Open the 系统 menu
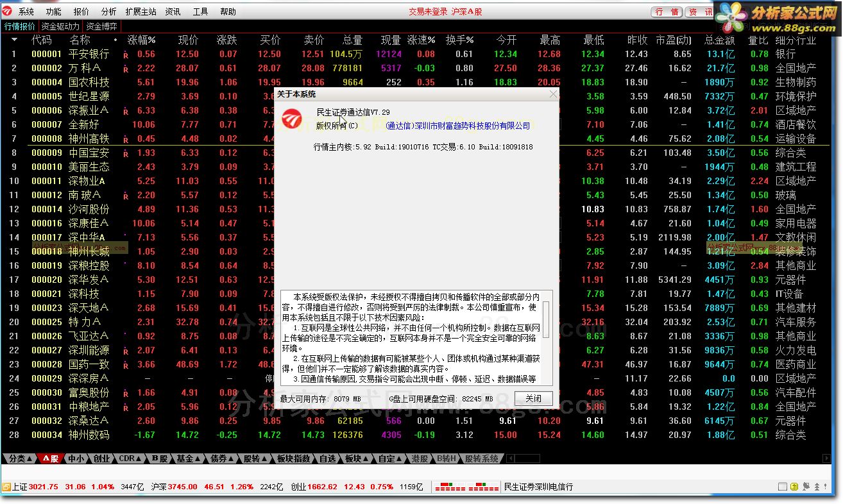This screenshot has height=504, width=843. (x=26, y=12)
